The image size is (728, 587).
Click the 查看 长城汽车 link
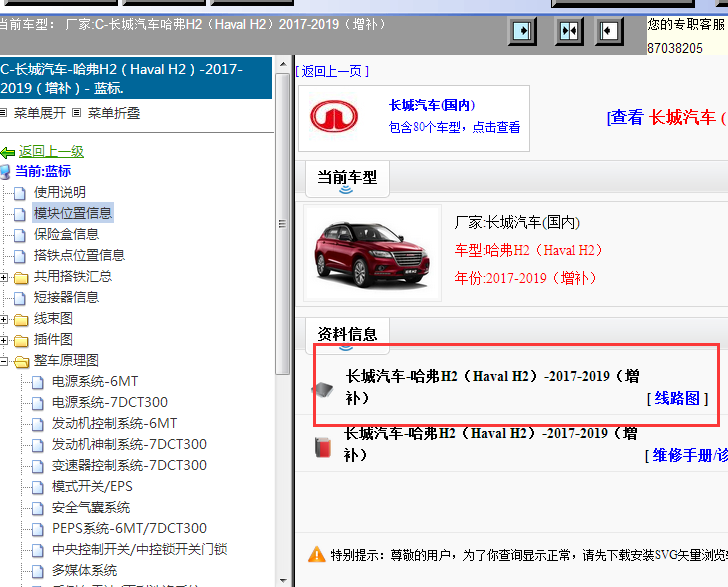point(667,117)
